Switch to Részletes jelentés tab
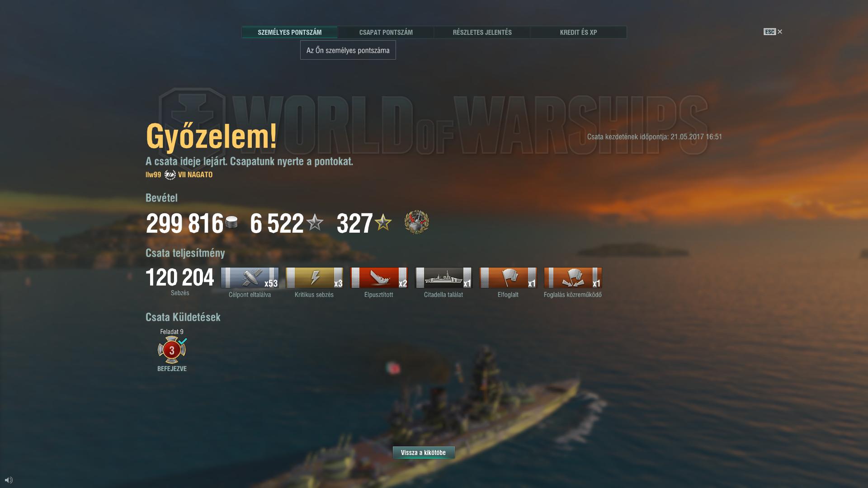 [x=482, y=33]
